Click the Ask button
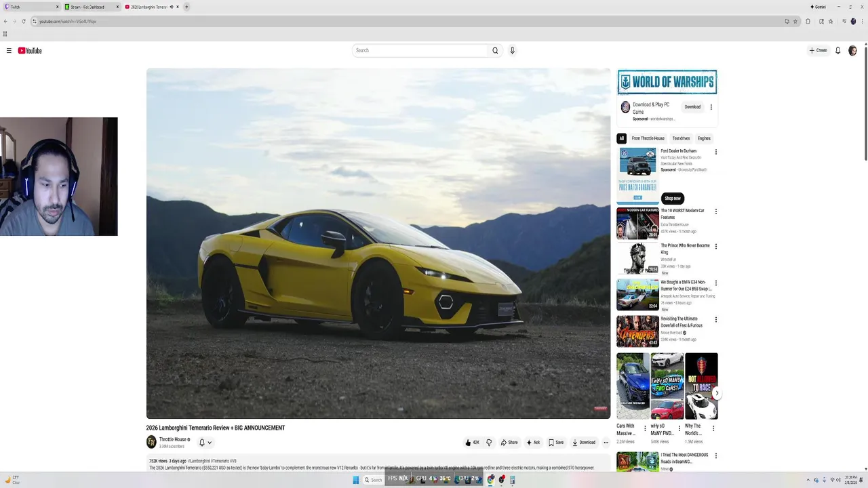The height and width of the screenshot is (488, 868). (x=533, y=443)
